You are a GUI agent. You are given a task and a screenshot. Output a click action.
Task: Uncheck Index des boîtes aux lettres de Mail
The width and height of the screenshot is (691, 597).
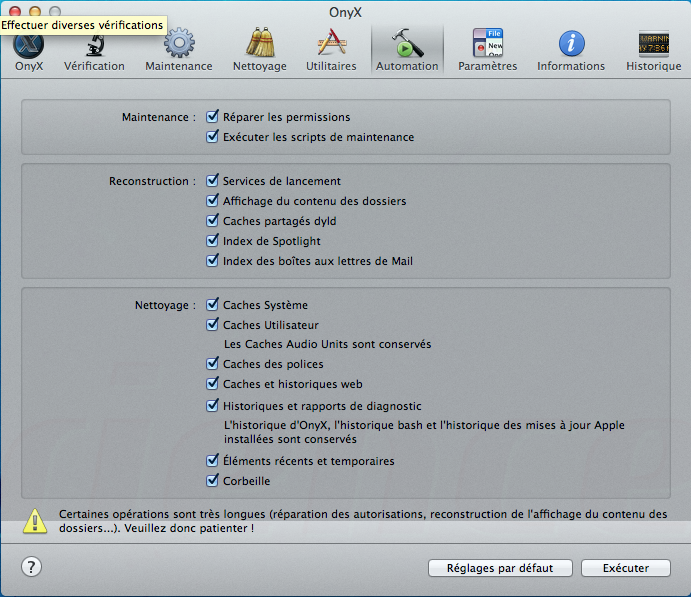[212, 260]
